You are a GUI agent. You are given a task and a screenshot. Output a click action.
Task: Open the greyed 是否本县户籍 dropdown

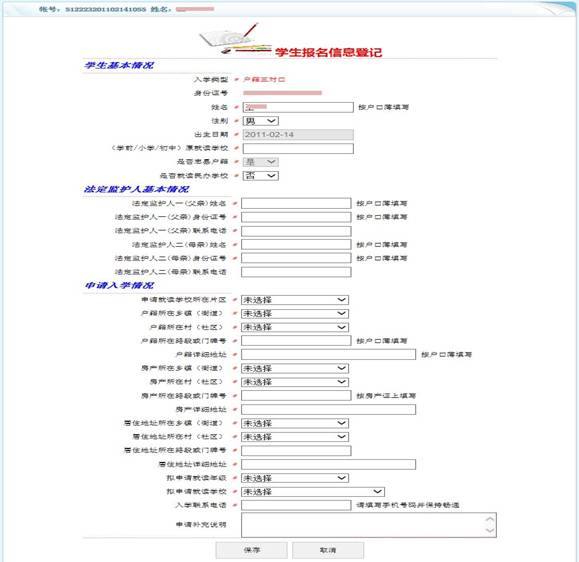[261, 162]
